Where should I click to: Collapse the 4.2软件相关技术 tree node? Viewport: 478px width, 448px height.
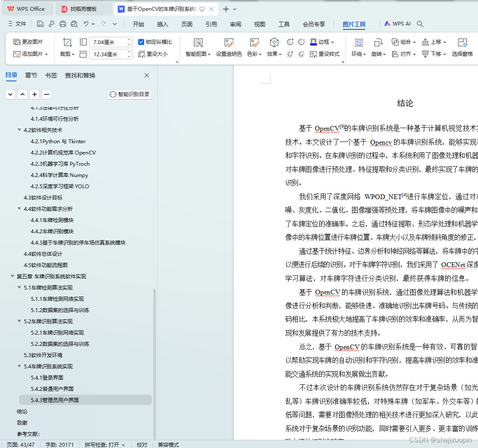[x=19, y=130]
